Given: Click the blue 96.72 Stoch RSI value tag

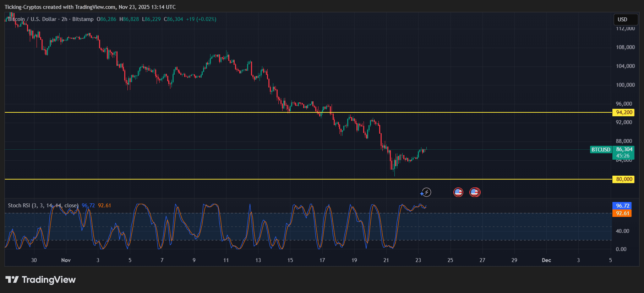Looking at the screenshot, I should coord(622,206).
